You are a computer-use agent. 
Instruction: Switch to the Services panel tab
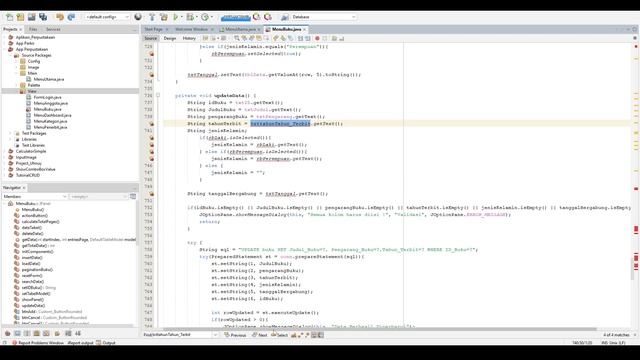pyautogui.click(x=53, y=29)
